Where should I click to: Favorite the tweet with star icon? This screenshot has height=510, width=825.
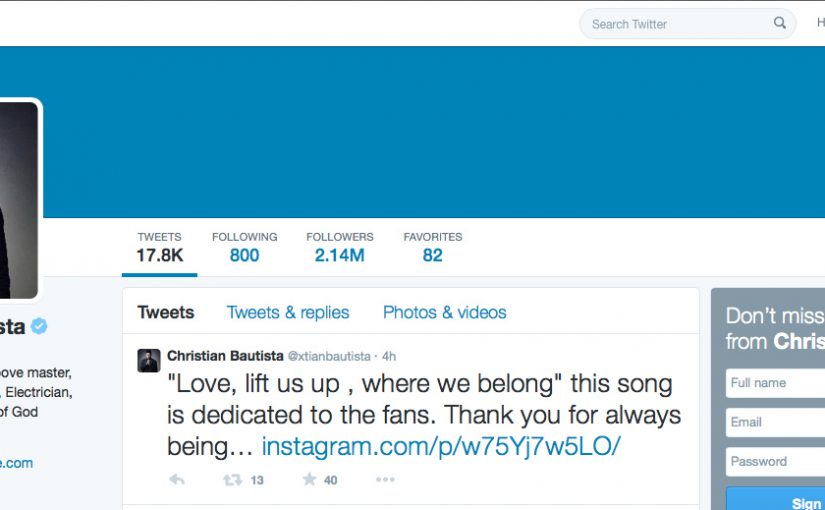pyautogui.click(x=310, y=480)
